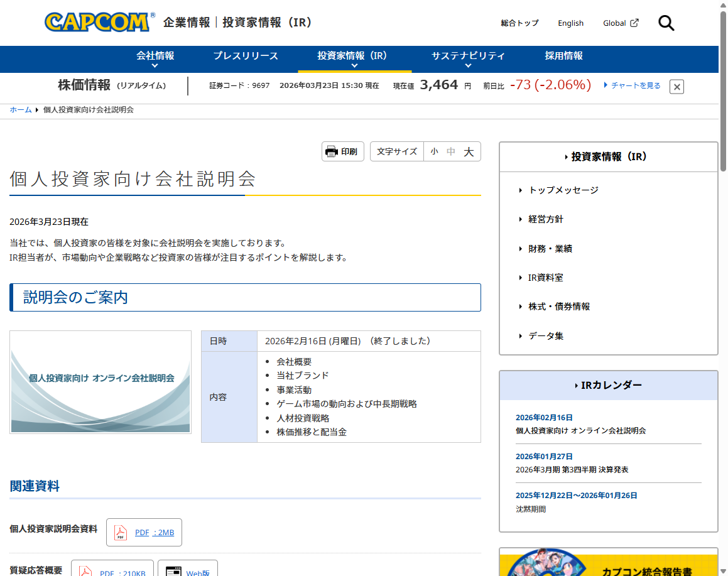Click the Web版 document icon
The height and width of the screenshot is (576, 728).
pyautogui.click(x=173, y=570)
